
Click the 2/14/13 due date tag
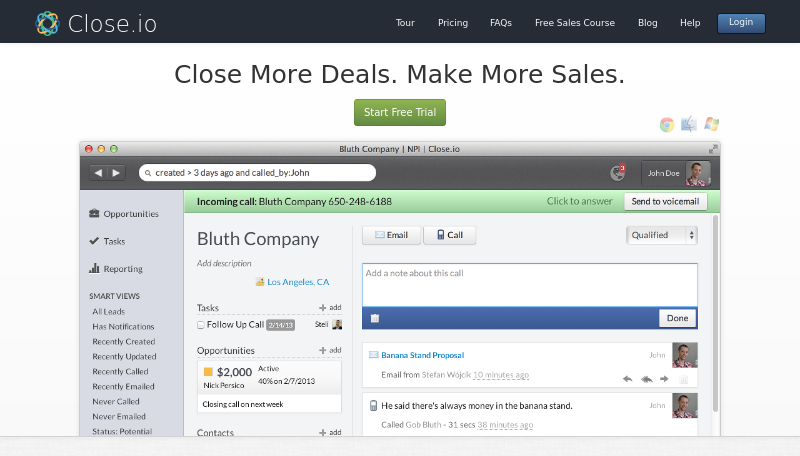click(281, 325)
